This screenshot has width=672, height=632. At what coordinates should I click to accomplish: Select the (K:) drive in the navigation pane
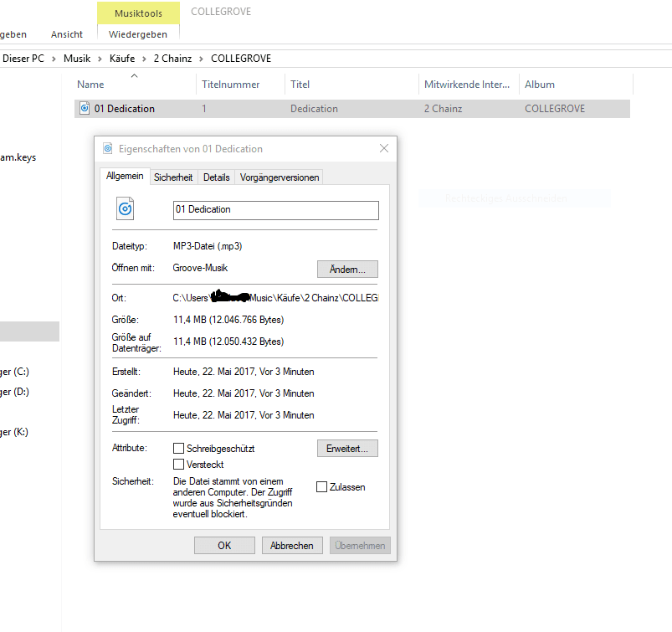pos(14,432)
